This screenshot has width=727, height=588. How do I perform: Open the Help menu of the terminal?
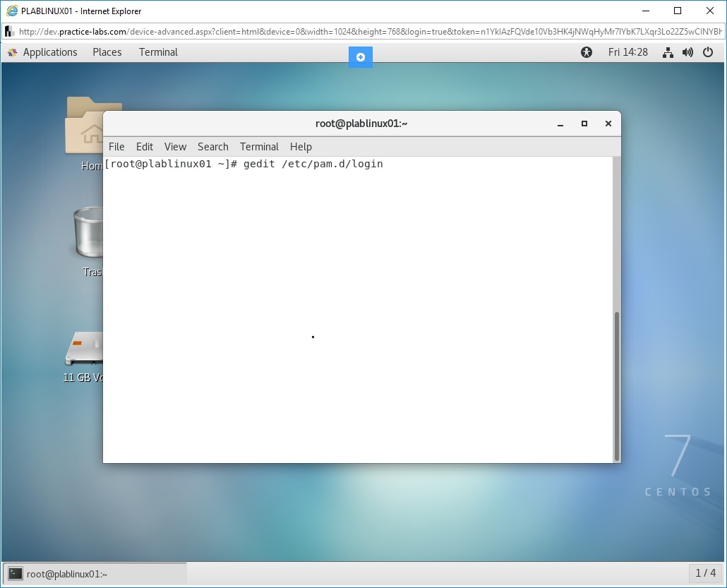point(301,147)
